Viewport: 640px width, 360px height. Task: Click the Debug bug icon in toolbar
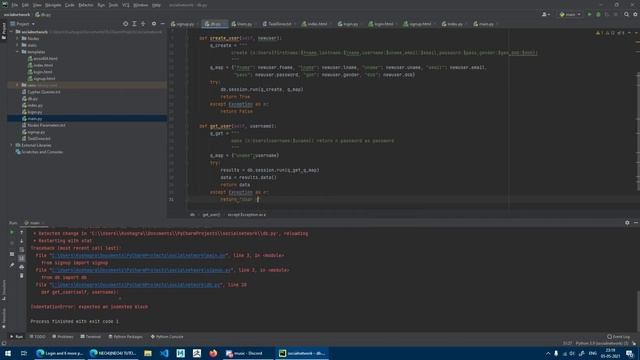598,14
